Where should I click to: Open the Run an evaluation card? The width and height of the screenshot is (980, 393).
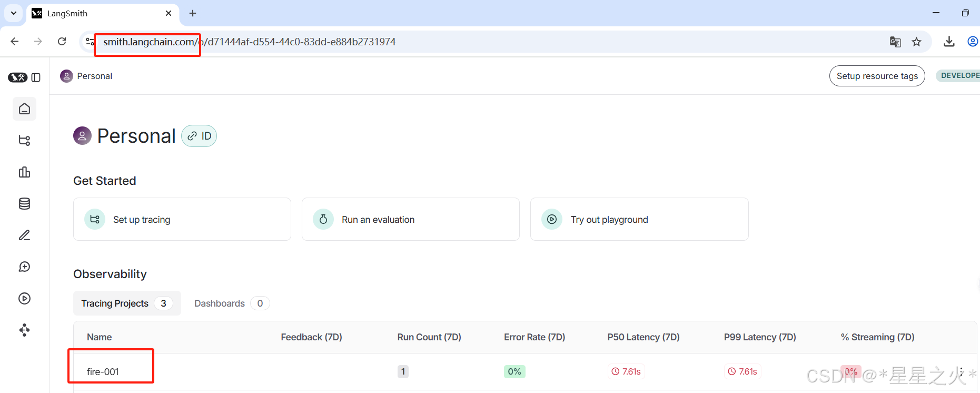[411, 219]
